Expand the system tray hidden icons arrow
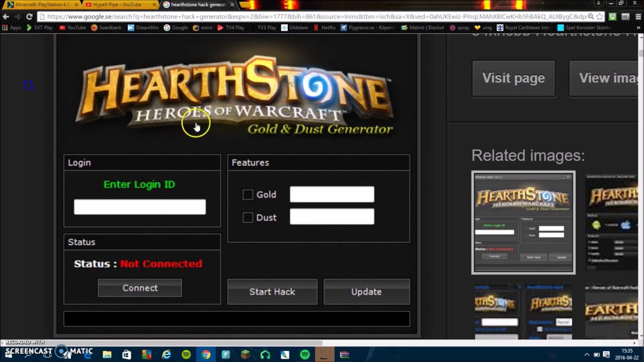 [586, 354]
